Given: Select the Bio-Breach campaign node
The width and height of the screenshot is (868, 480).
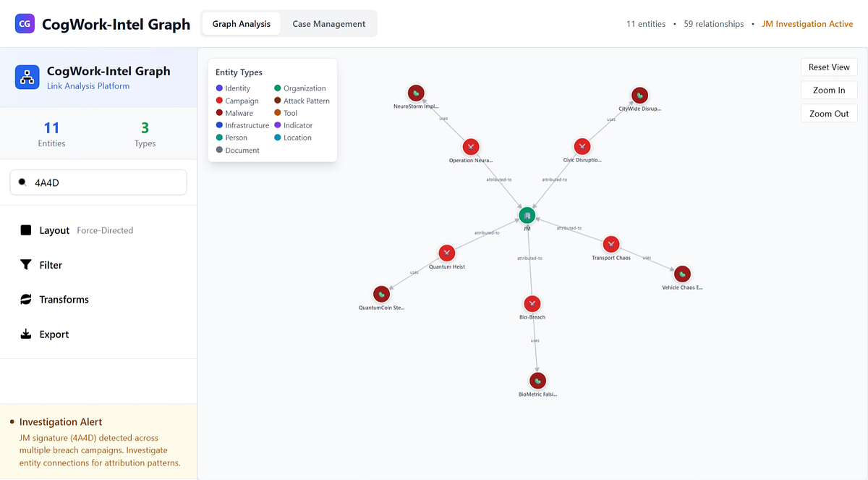Looking at the screenshot, I should tap(532, 303).
